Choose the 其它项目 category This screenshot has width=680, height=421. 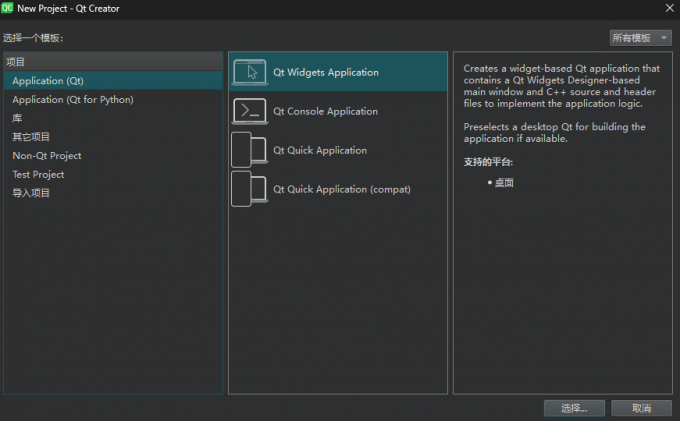(31, 137)
